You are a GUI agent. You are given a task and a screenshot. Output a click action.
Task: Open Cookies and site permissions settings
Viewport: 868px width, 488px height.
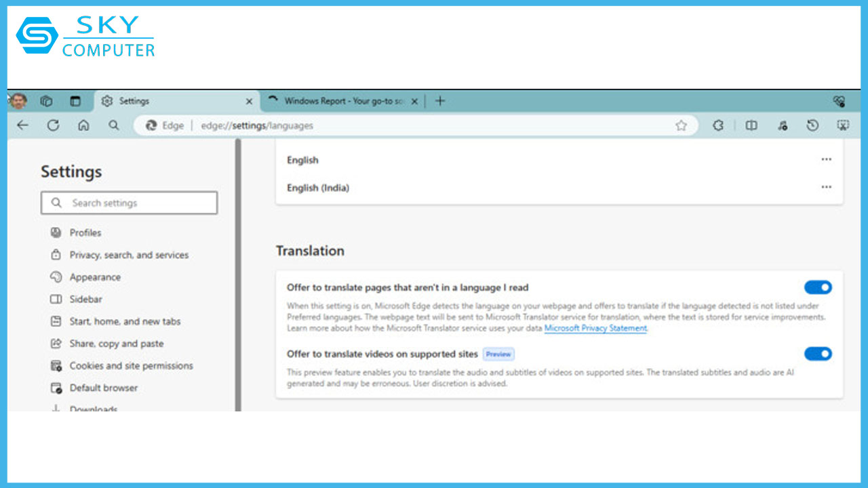pos(131,366)
